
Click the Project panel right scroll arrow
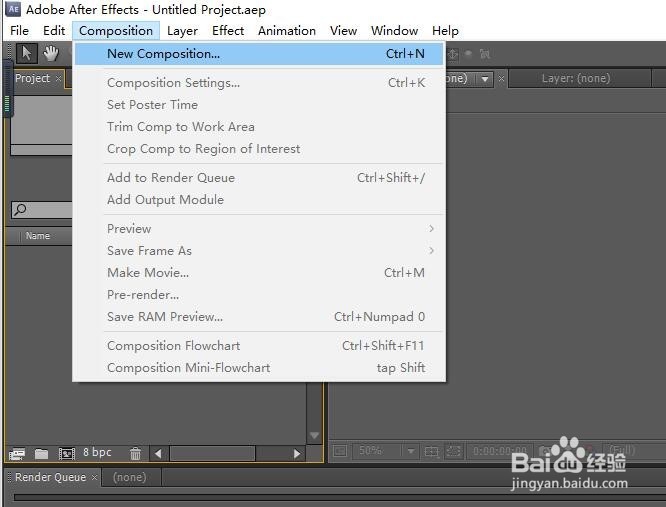pos(297,453)
